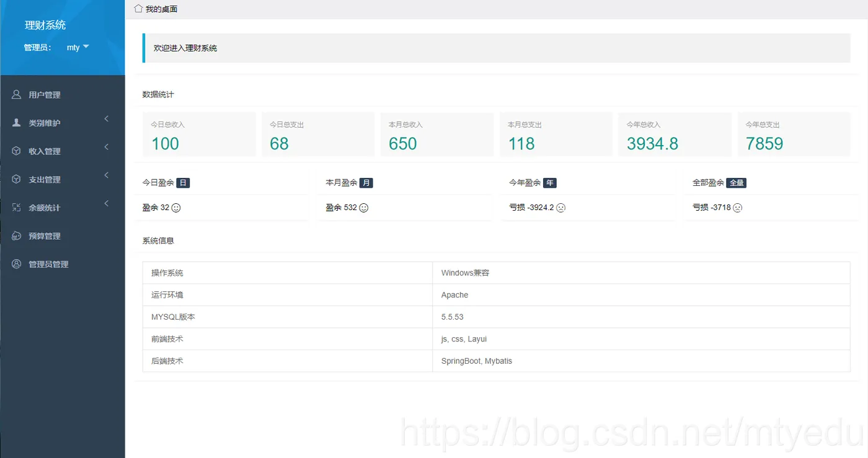Click the js, css, Layui table cell
The image size is (868, 458).
point(641,339)
